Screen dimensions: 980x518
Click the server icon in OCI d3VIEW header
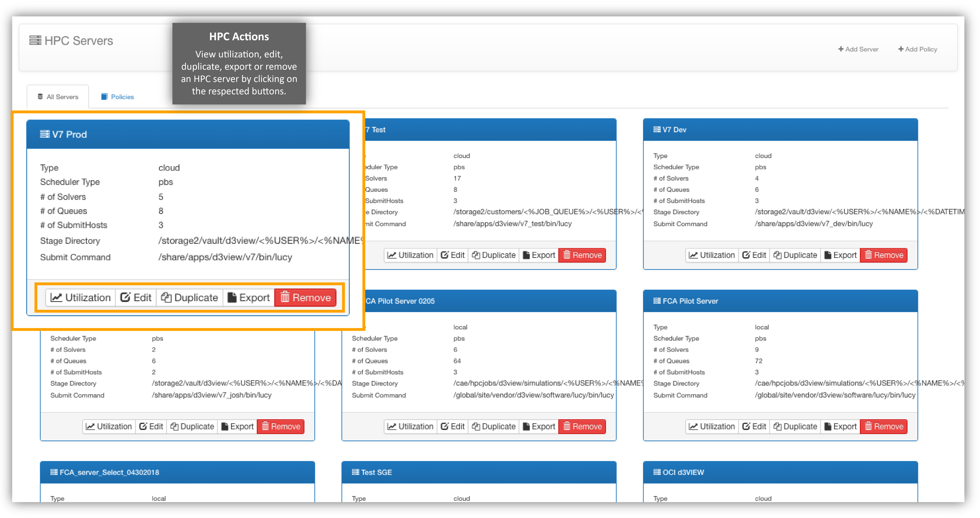[657, 472]
